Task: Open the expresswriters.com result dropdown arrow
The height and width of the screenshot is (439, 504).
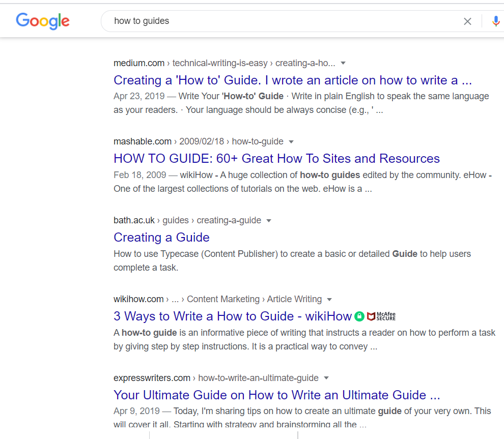Action: (x=326, y=378)
